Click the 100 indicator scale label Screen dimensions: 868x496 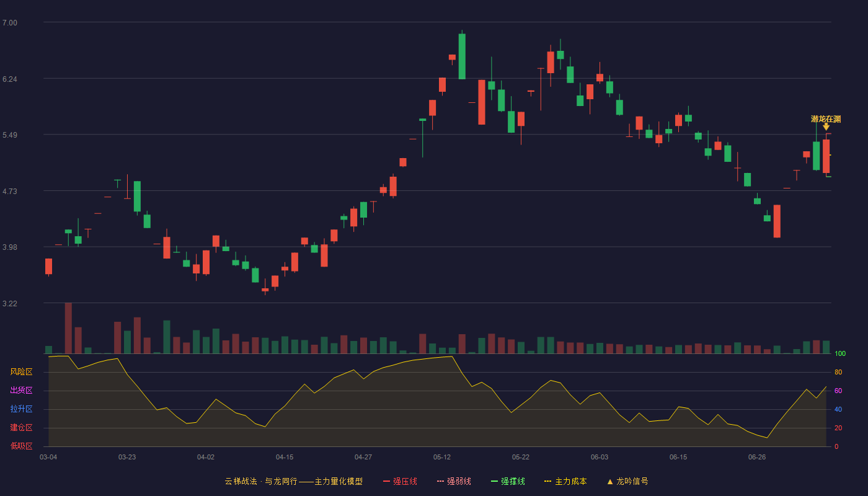[840, 353]
